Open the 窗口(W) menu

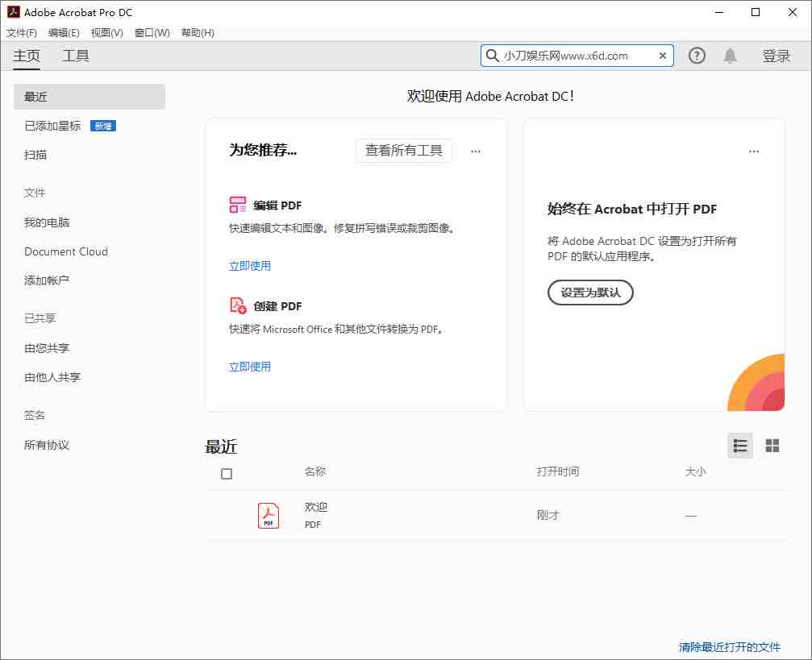tap(152, 32)
